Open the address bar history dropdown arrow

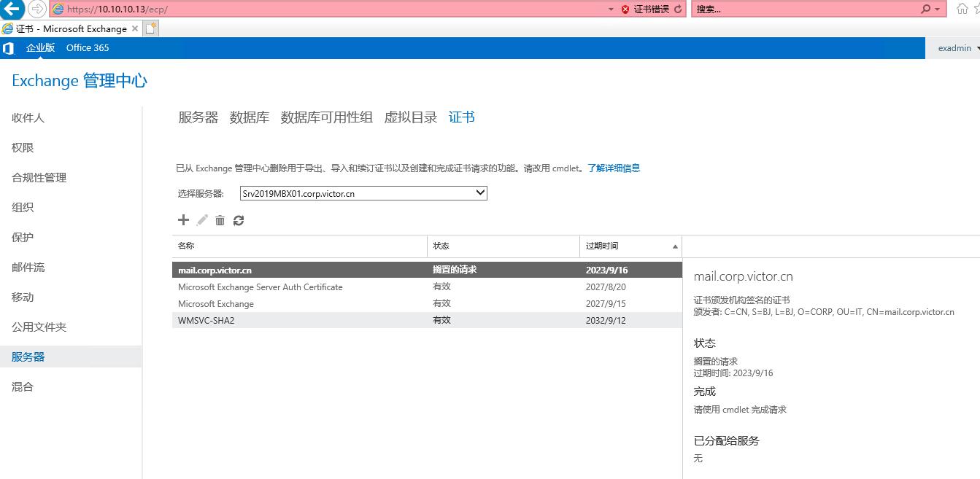click(611, 9)
